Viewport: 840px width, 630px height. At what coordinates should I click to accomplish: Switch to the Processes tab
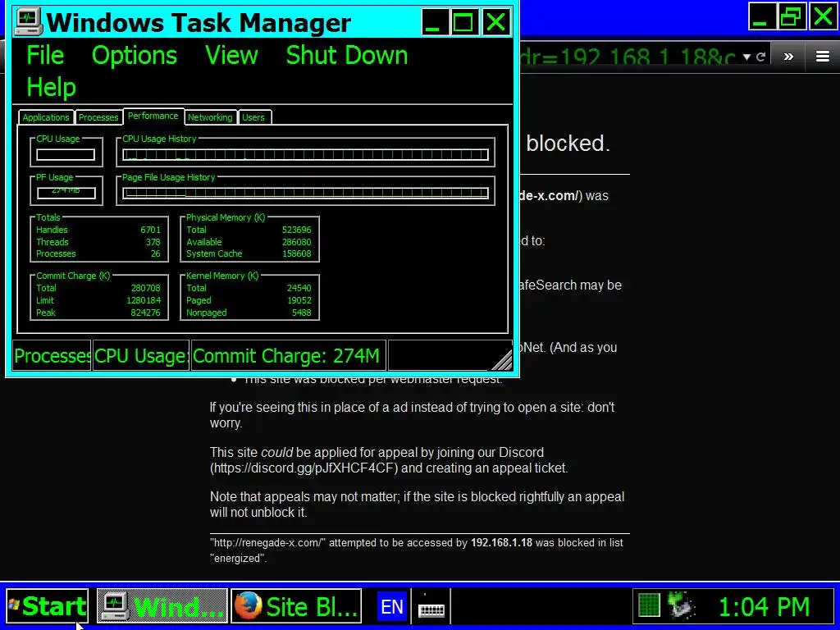tap(98, 117)
